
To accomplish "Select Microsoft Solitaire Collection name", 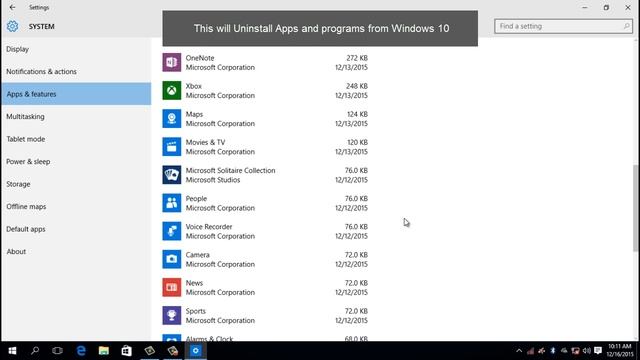I will point(230,171).
